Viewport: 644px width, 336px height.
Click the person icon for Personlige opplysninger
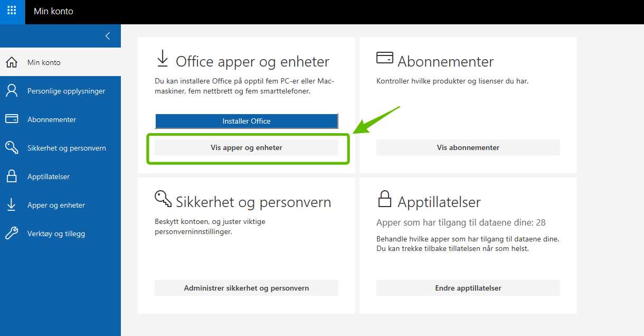coord(11,91)
